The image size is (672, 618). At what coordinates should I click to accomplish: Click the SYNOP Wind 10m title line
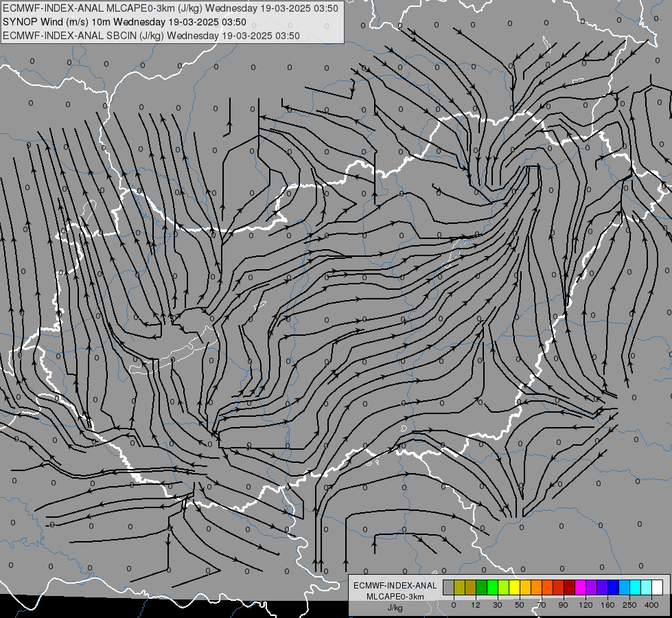(124, 22)
